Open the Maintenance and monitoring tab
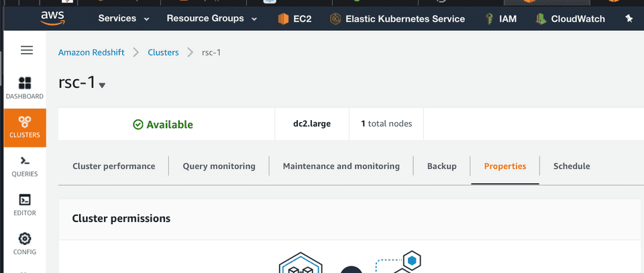644x273 pixels. (341, 166)
